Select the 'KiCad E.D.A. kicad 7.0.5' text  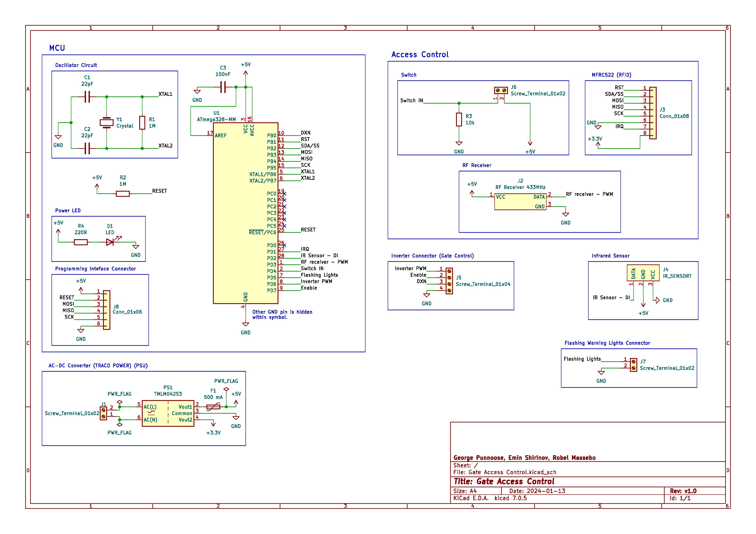coord(490,498)
